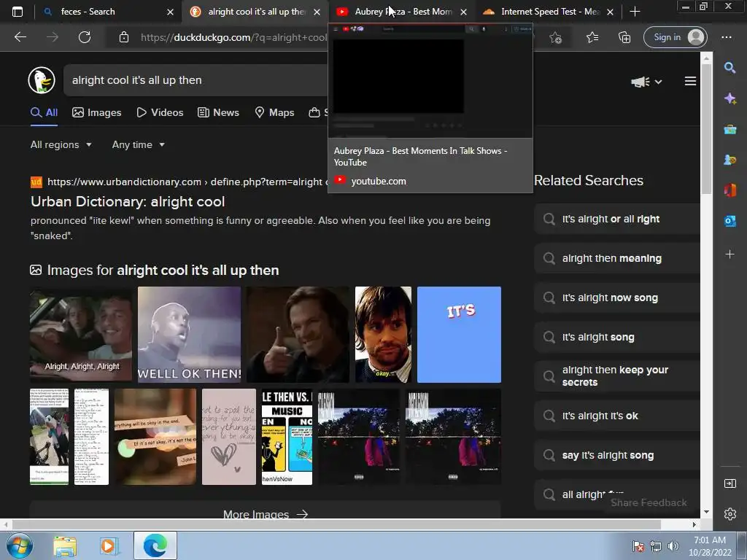Image resolution: width=747 pixels, height=560 pixels.
Task: Open a new browser tab
Action: point(635,12)
